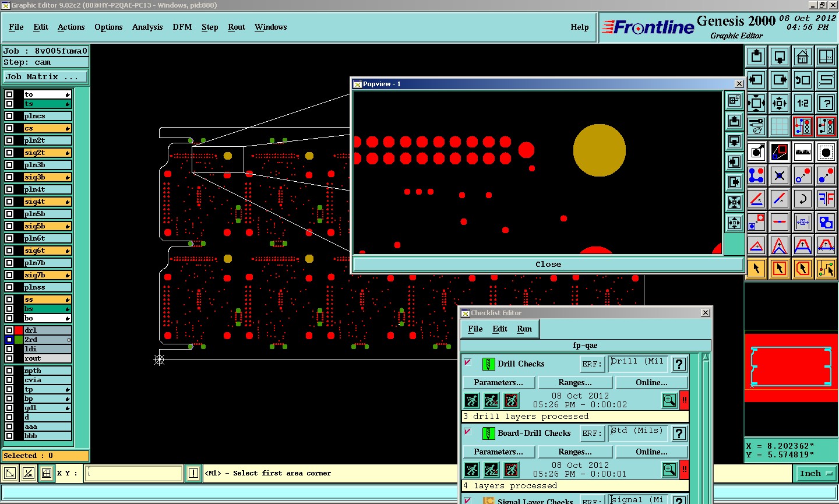This screenshot has width=839, height=504.
Task: Select the red-blue angle line tool
Action: pyautogui.click(x=756, y=199)
